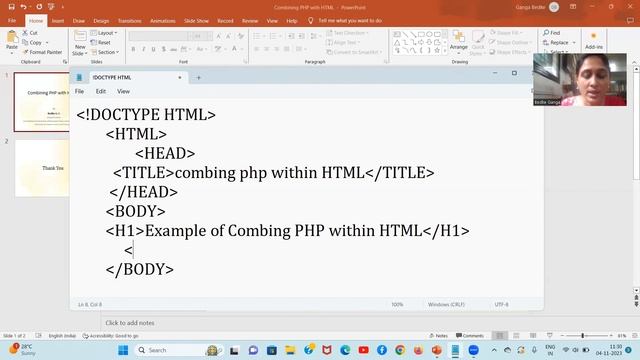Click the Tell me what you want to do box
The image size is (640, 360).
point(350,20)
